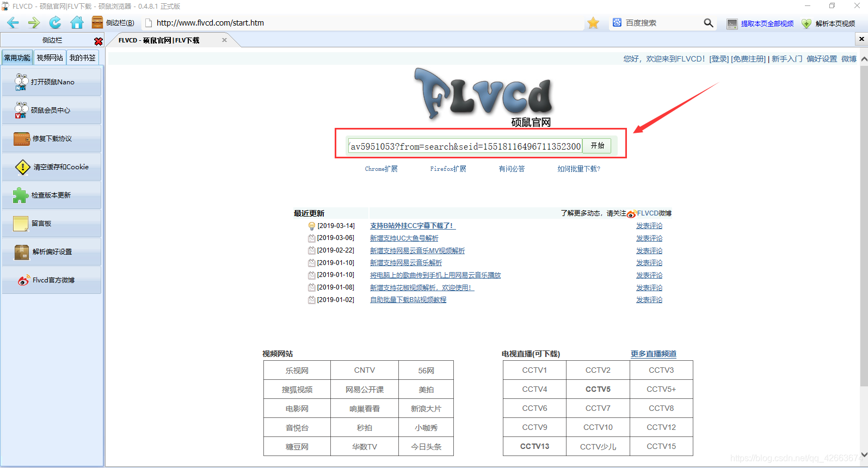This screenshot has width=868, height=468.
Task: Open the FLVCD微博 link
Action: tap(654, 213)
